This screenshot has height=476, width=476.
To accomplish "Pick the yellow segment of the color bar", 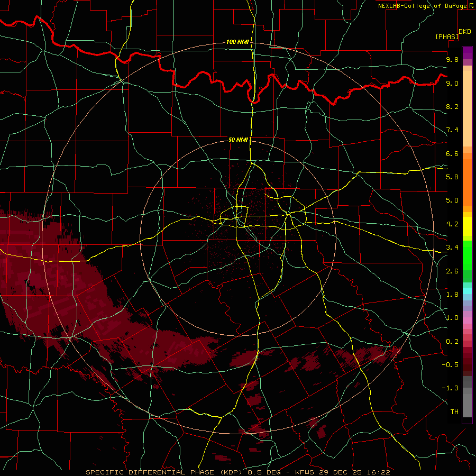I will click(x=467, y=226).
